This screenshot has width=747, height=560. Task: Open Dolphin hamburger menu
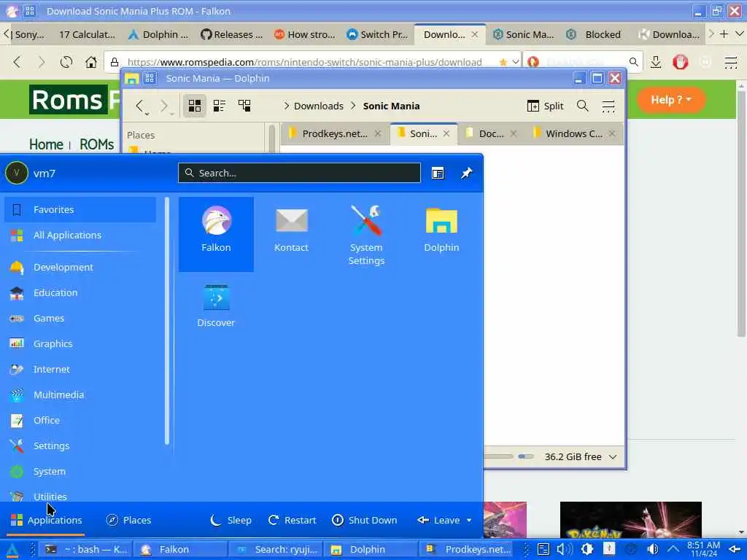(608, 106)
